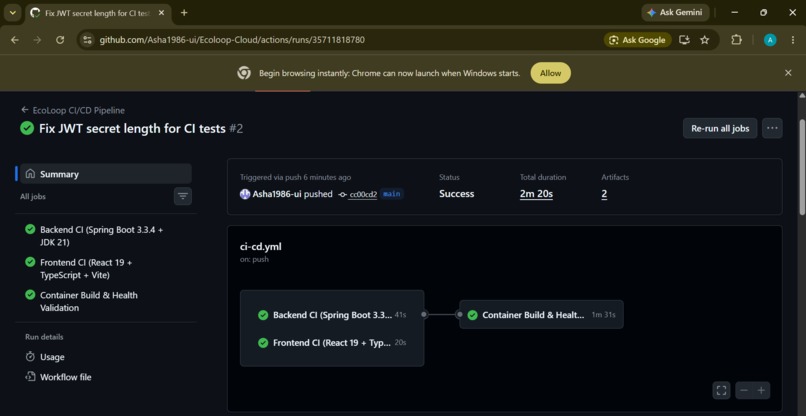Click the install app icon in address bar

click(684, 40)
